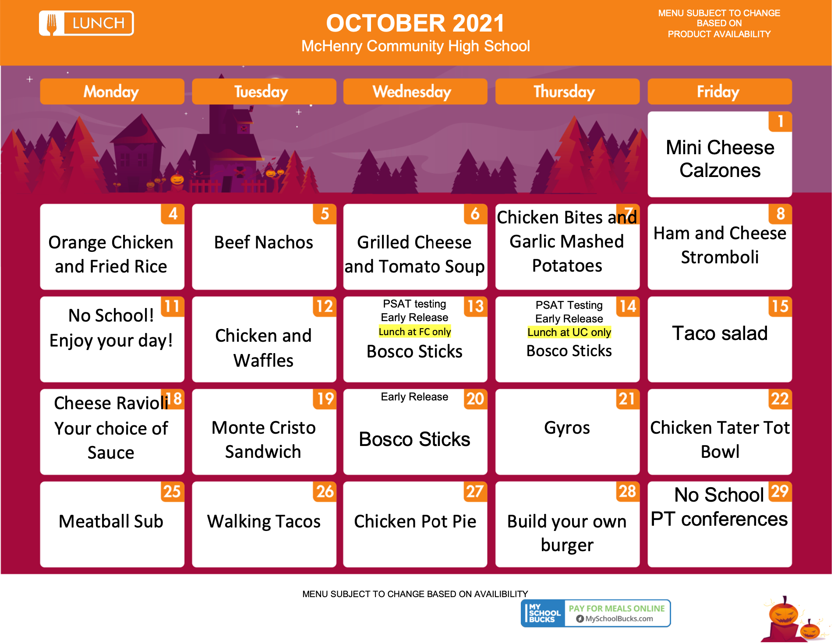Click the fork LUNCH logo icon

pyautogui.click(x=86, y=23)
